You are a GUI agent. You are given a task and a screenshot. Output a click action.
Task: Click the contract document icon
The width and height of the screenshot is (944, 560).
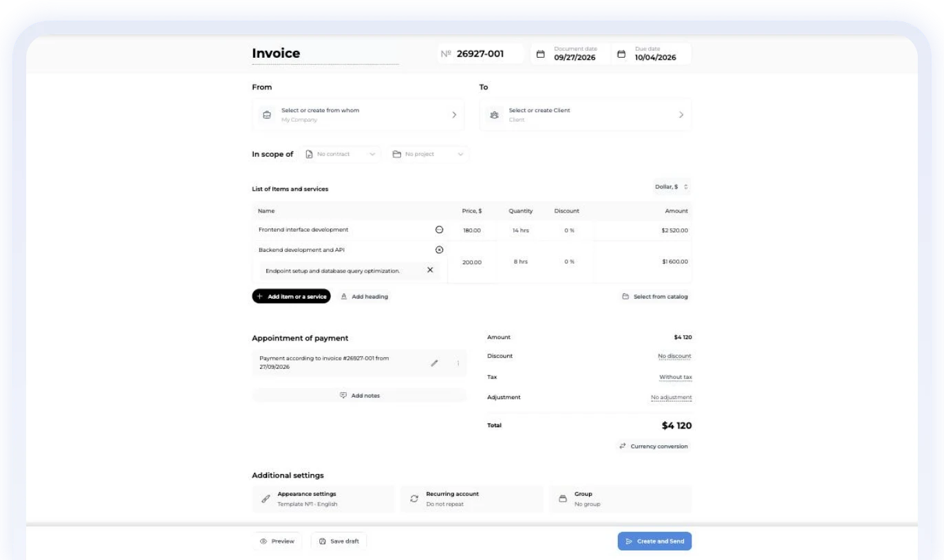[x=309, y=154]
